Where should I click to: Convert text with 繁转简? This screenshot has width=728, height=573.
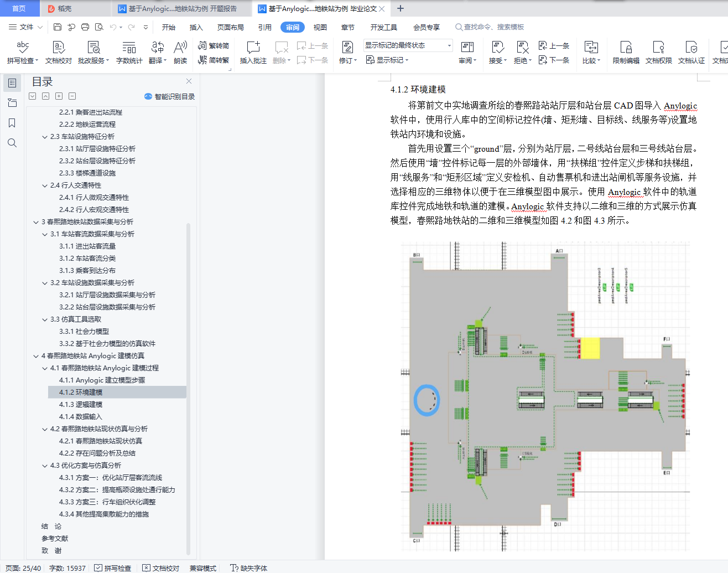[x=214, y=45]
